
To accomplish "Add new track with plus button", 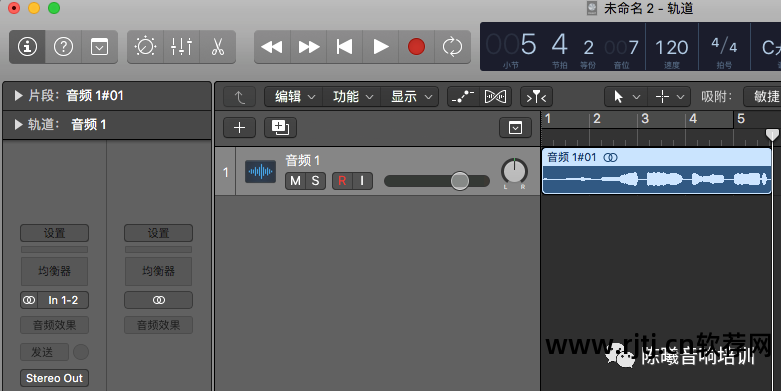I will coord(240,128).
